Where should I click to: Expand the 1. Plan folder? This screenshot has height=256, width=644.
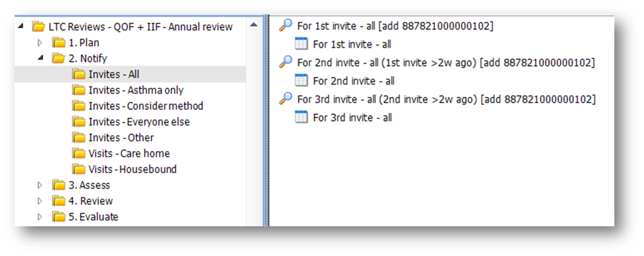point(40,43)
